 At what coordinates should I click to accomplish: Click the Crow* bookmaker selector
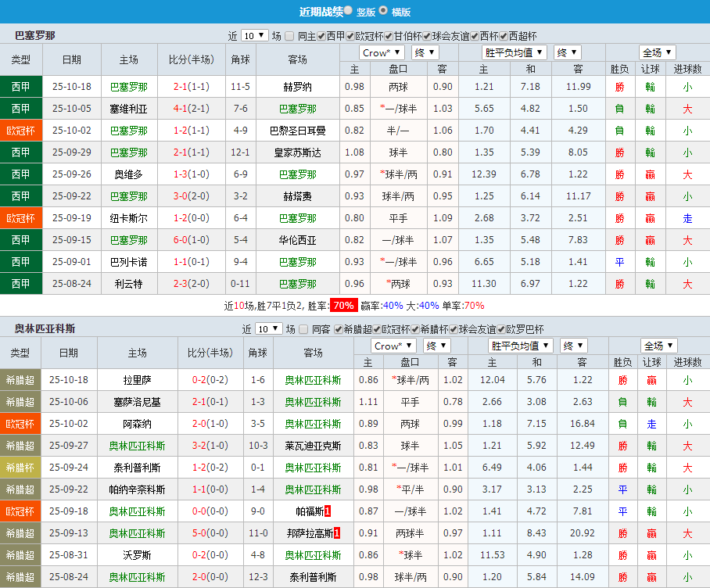coord(381,52)
